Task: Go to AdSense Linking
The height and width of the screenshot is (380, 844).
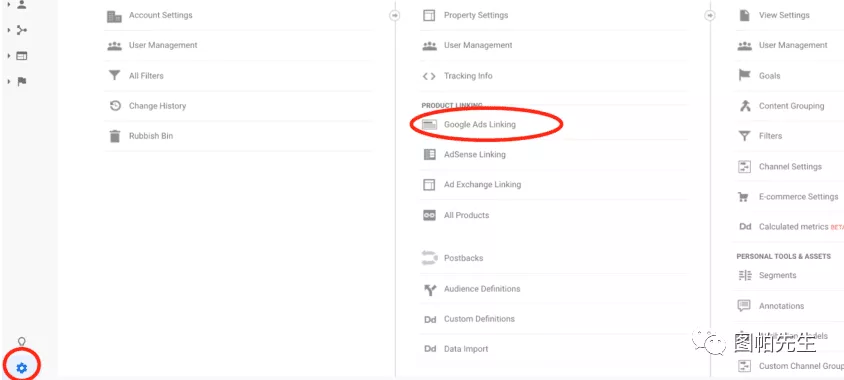Action: click(x=475, y=154)
